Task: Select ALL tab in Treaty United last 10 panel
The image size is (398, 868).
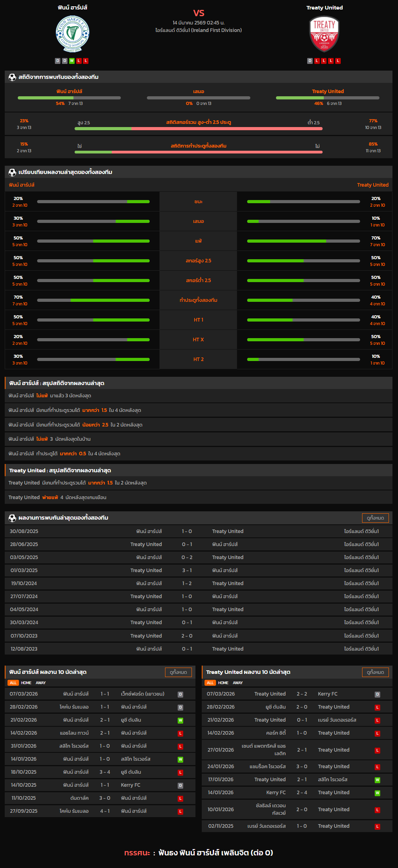Action: [x=210, y=683]
